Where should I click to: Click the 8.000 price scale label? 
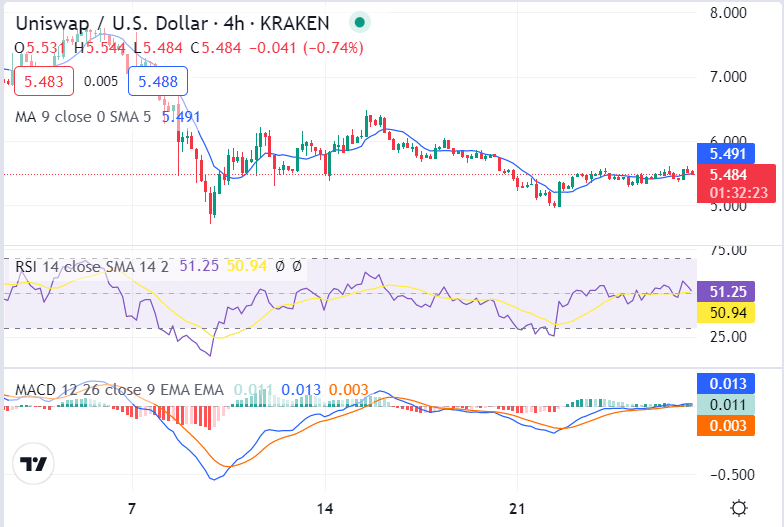(x=728, y=12)
